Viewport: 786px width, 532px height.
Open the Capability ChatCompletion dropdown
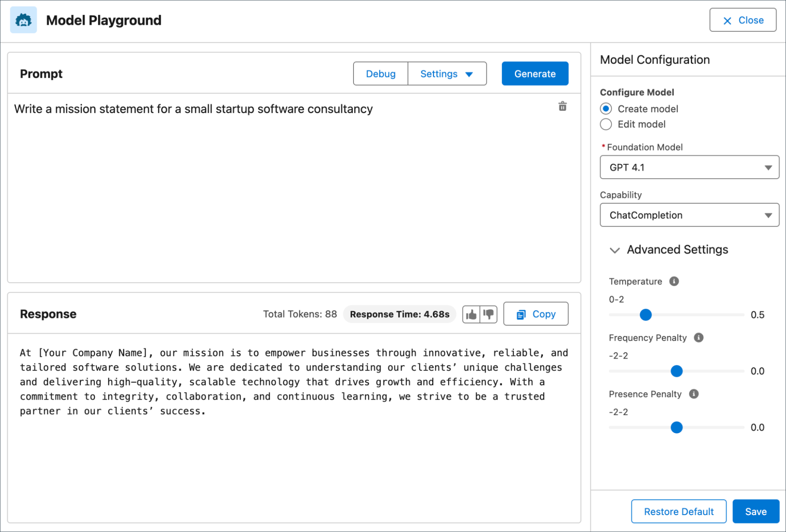689,215
